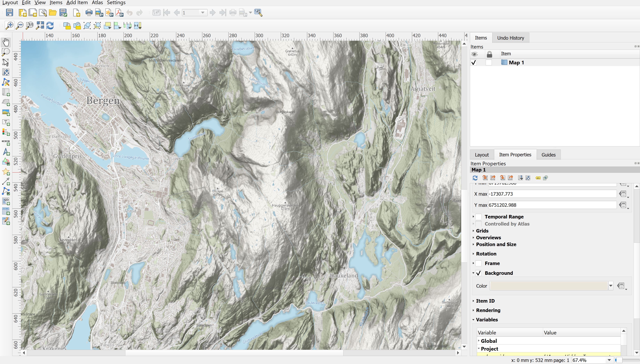Toggle visibility of Map 1 item

tap(474, 62)
